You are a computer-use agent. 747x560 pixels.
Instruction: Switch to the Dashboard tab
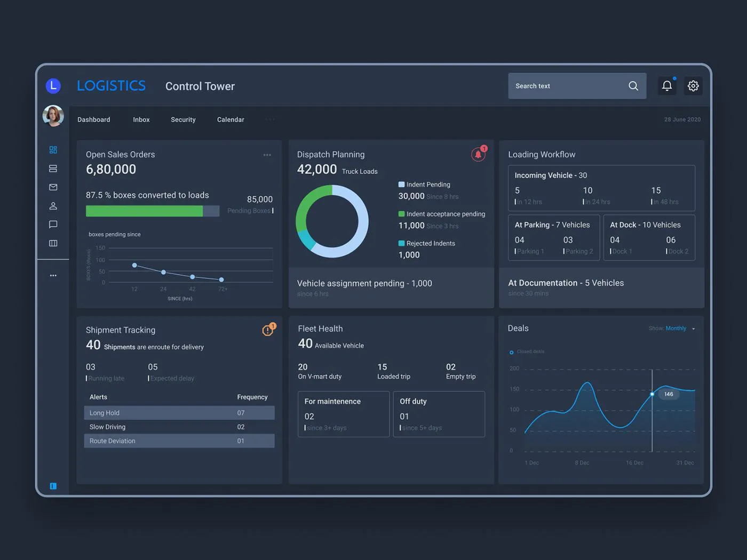[94, 119]
